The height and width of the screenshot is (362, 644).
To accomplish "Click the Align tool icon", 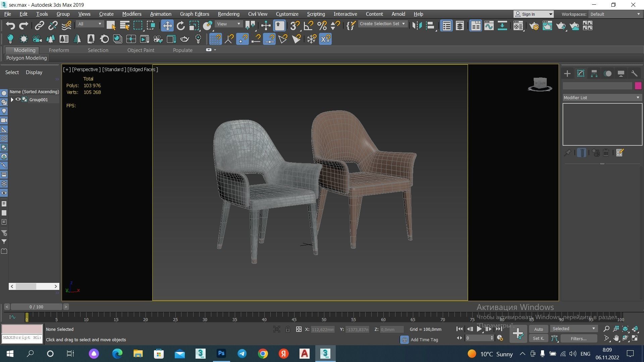I will pyautogui.click(x=430, y=26).
